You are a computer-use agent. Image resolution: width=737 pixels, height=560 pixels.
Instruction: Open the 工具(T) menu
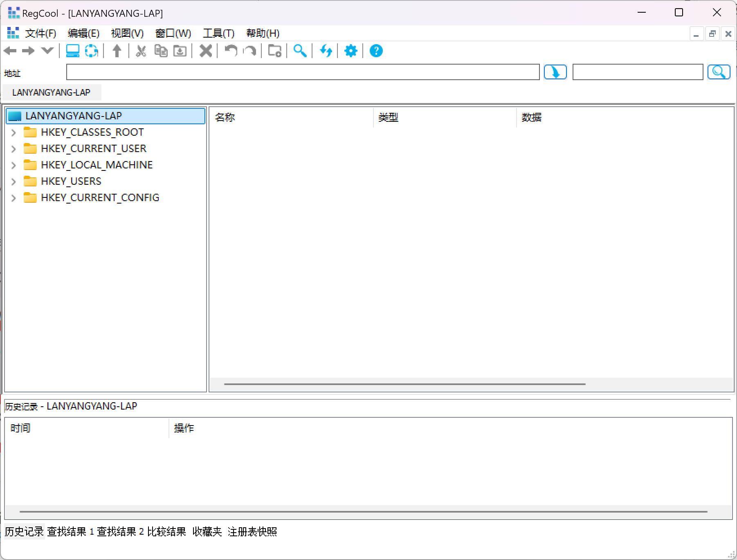click(219, 33)
